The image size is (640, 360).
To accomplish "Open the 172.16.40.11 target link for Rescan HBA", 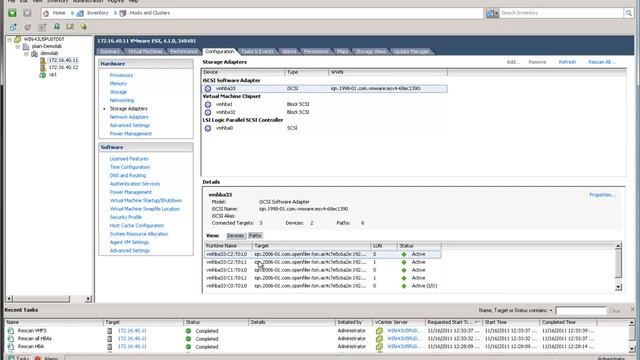I will pyautogui.click(x=132, y=347).
